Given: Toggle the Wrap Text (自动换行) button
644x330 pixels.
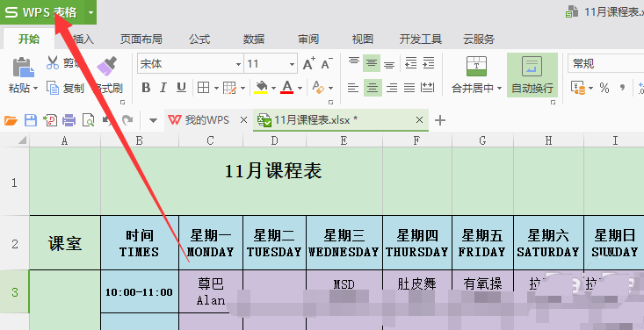Looking at the screenshot, I should (x=532, y=75).
